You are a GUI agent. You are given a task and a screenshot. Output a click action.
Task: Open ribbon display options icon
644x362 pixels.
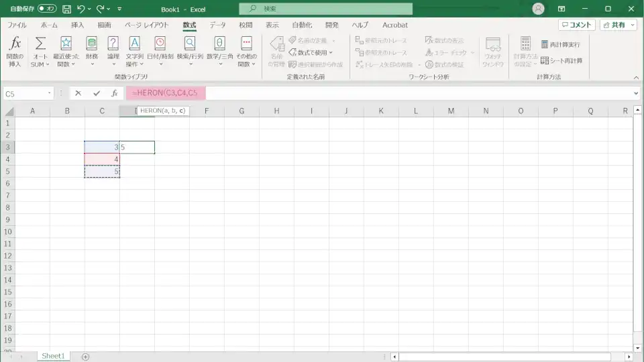coord(561,9)
